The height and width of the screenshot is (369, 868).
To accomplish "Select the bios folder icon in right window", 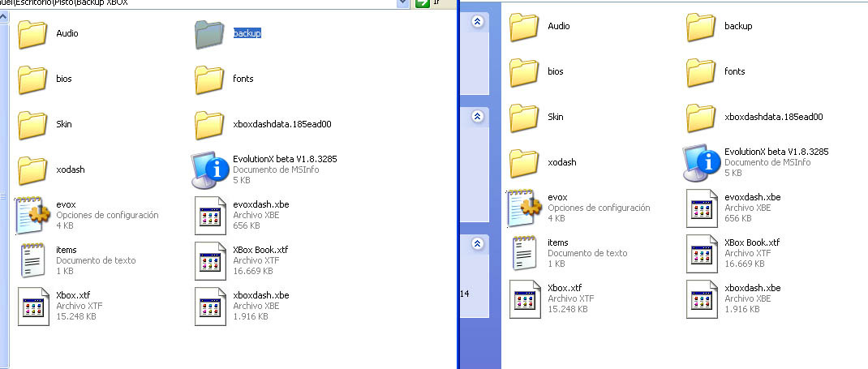I will tap(524, 72).
